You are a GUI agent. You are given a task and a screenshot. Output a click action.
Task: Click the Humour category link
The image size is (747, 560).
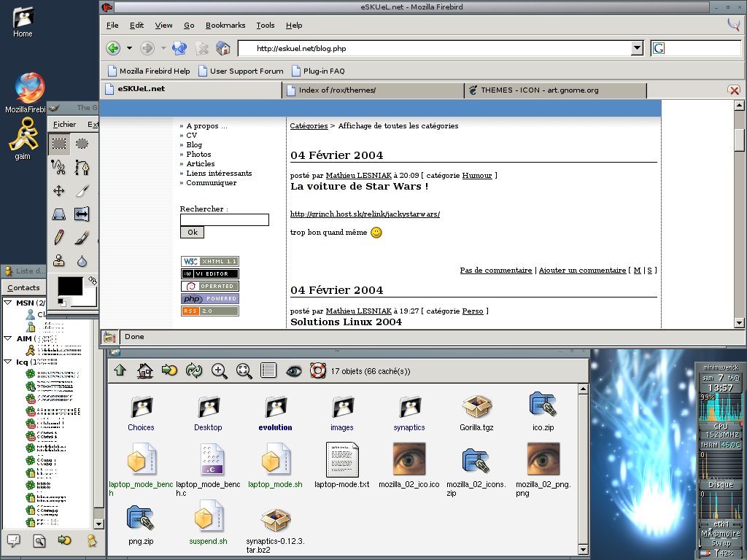click(477, 175)
